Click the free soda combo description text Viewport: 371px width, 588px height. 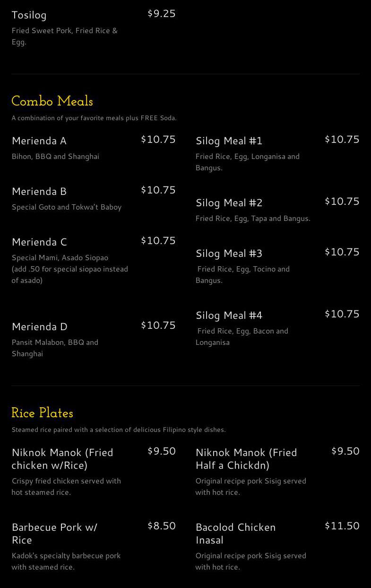[x=94, y=118]
